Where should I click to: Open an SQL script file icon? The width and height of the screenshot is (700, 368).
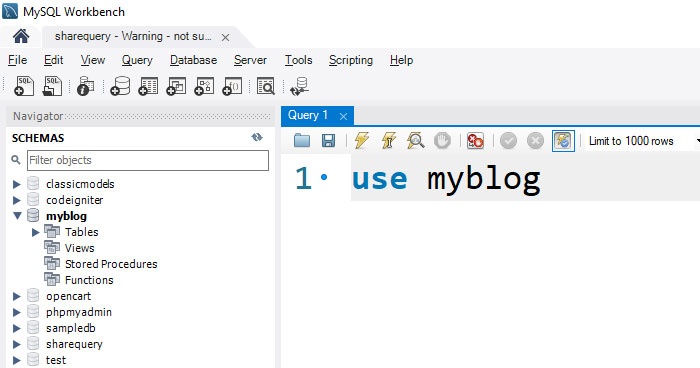pyautogui.click(x=52, y=86)
